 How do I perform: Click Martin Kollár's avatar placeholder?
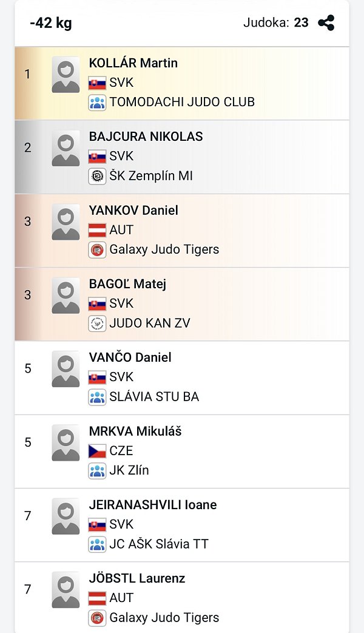point(66,75)
